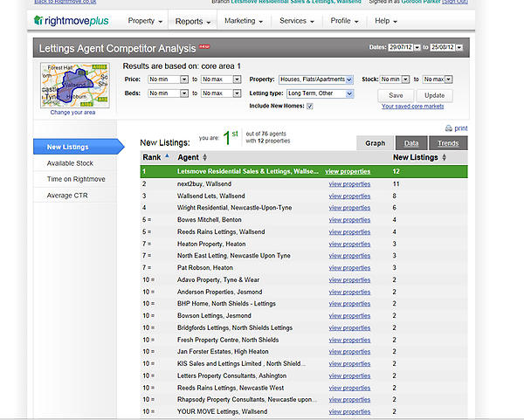View properties for Letsmove Residential

tap(348, 171)
